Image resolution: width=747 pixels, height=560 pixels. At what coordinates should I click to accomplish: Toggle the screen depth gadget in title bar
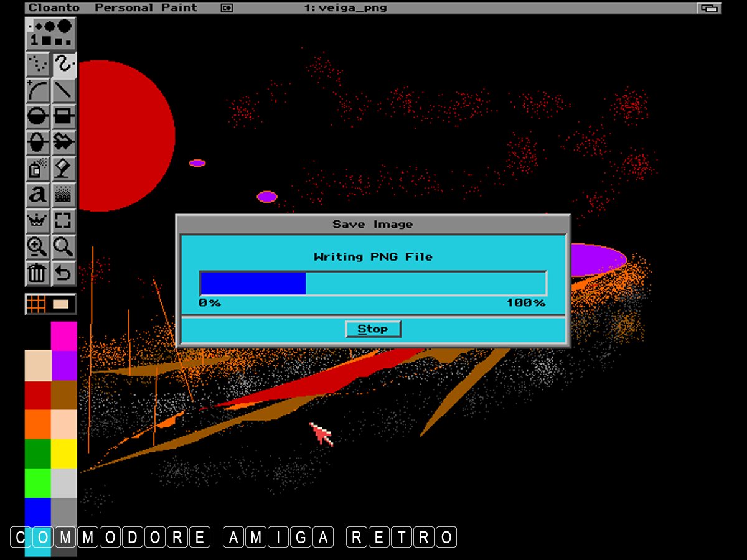click(708, 8)
